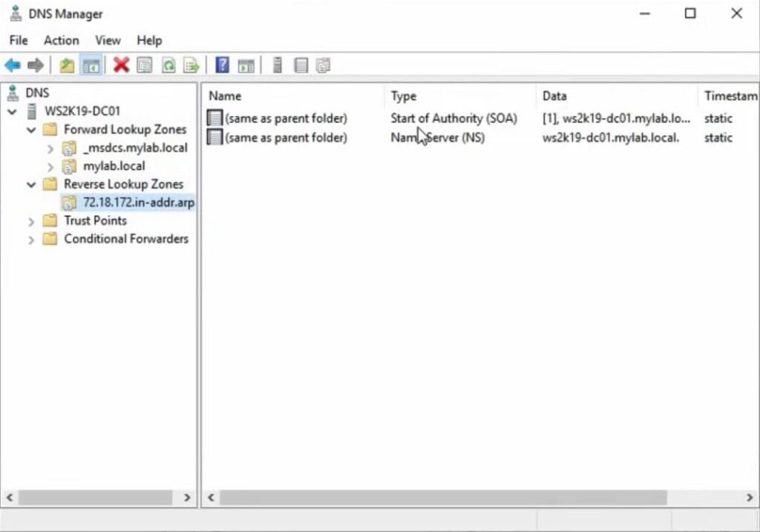This screenshot has width=760, height=532.
Task: Collapse the WS2K19-DC01 server node
Action: [x=13, y=111]
